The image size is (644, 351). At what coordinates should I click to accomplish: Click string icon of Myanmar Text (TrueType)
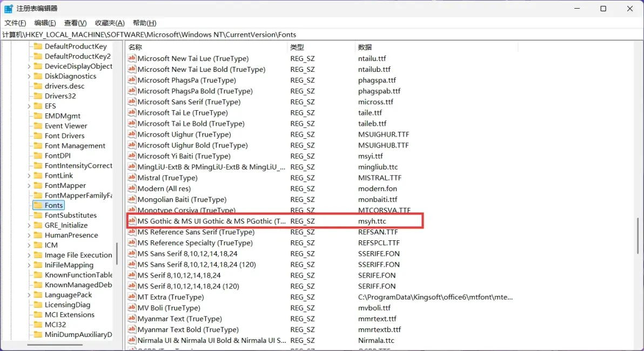point(131,319)
